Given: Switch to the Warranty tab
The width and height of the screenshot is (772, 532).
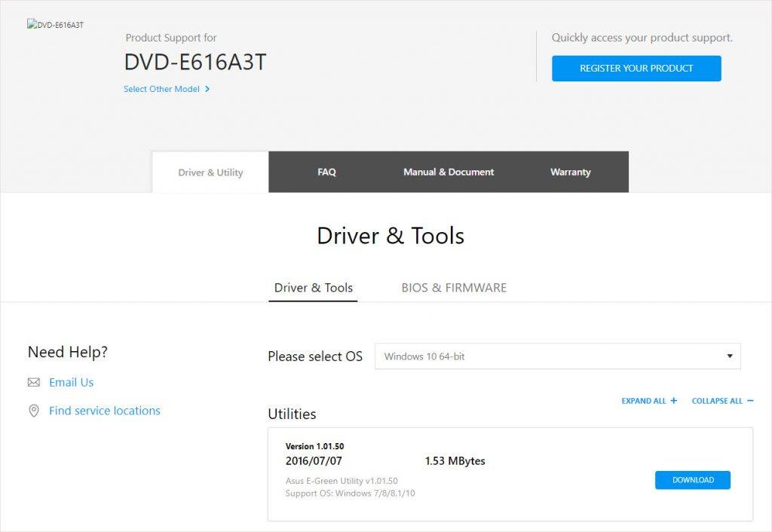Looking at the screenshot, I should pyautogui.click(x=570, y=172).
